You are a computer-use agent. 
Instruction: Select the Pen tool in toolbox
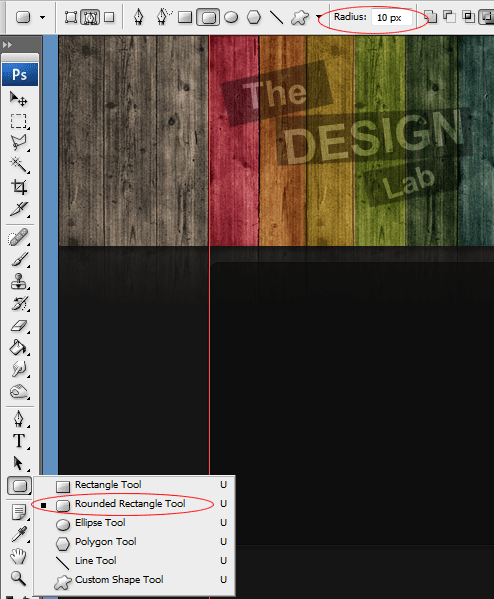point(19,419)
